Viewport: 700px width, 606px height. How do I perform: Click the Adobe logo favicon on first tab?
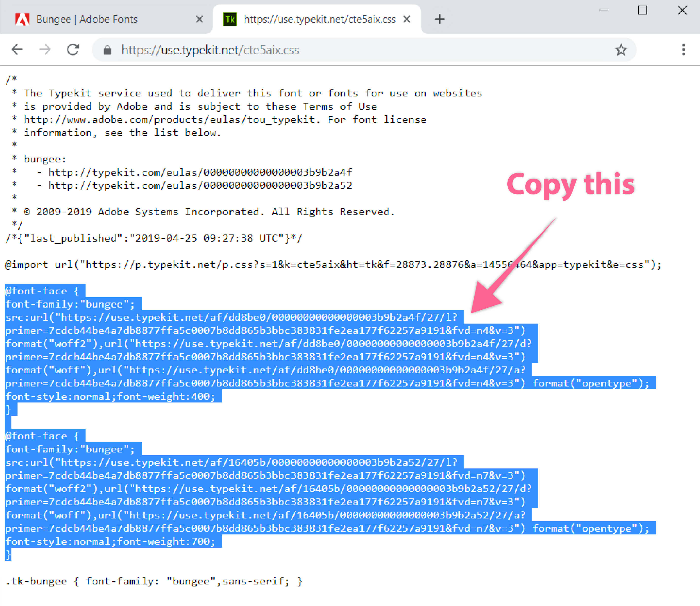tap(22, 19)
